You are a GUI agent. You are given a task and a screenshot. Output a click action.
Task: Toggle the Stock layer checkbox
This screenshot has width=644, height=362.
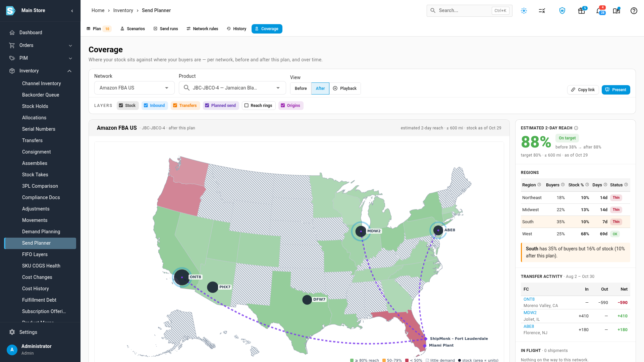[121, 106]
